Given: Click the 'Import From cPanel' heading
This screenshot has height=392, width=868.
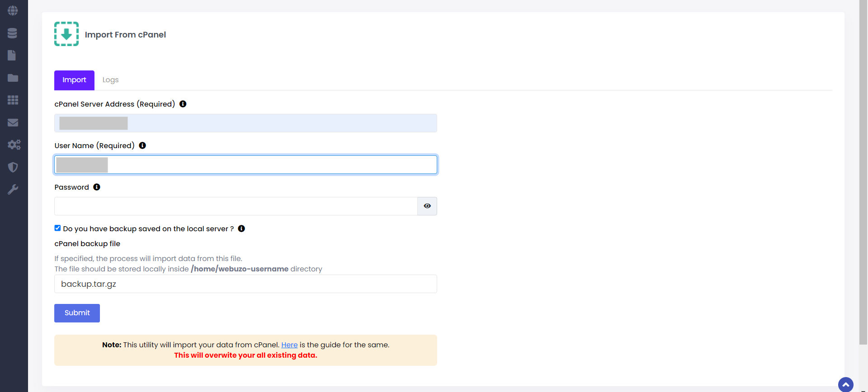Looking at the screenshot, I should [x=125, y=35].
